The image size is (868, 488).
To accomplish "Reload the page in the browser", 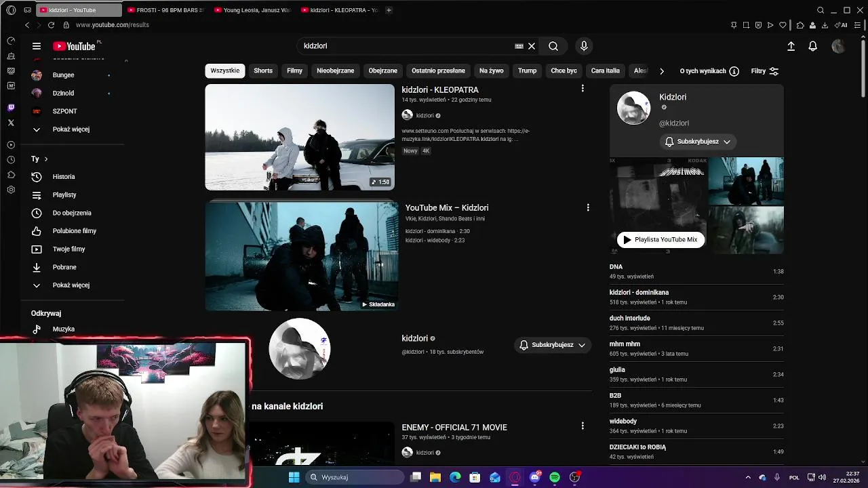I will pyautogui.click(x=51, y=25).
